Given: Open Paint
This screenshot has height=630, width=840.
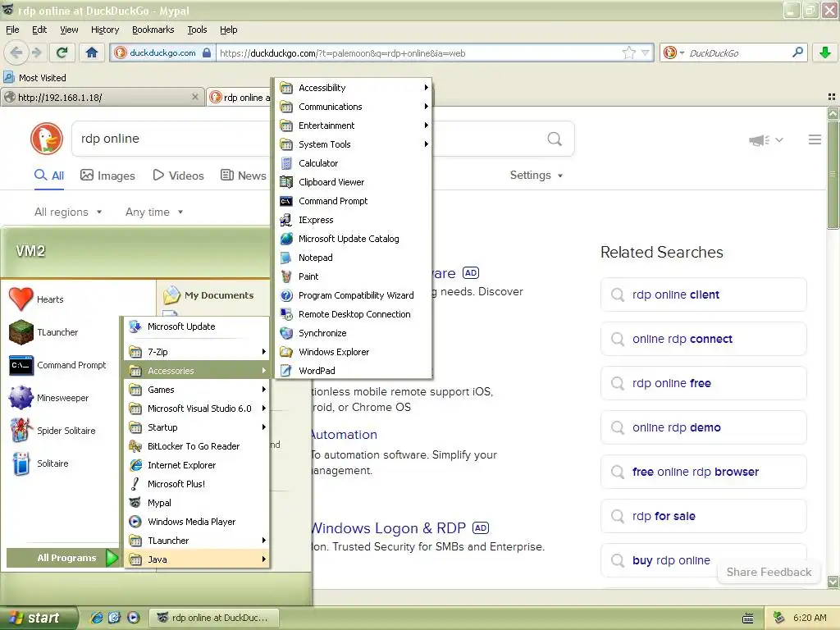Looking at the screenshot, I should pyautogui.click(x=354, y=276).
